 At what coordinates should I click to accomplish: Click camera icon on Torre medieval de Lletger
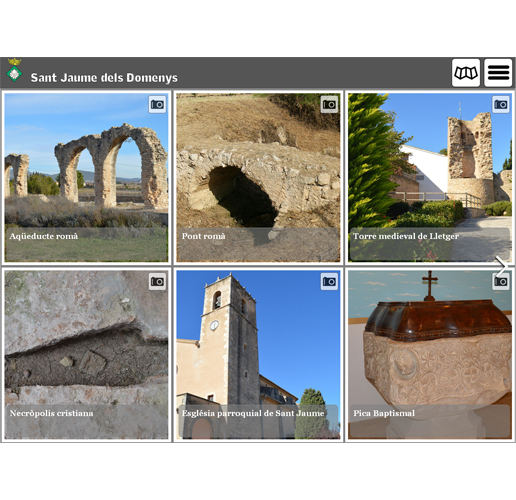click(x=501, y=105)
